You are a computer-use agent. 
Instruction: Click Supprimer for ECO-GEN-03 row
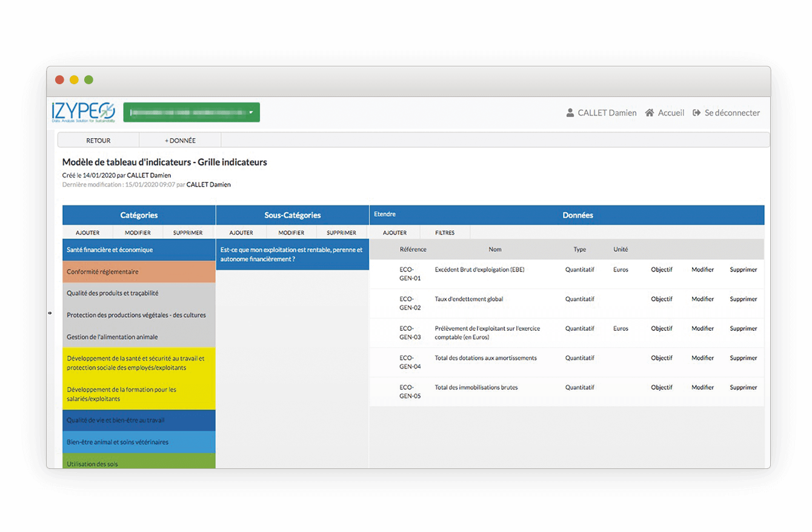pos(743,328)
